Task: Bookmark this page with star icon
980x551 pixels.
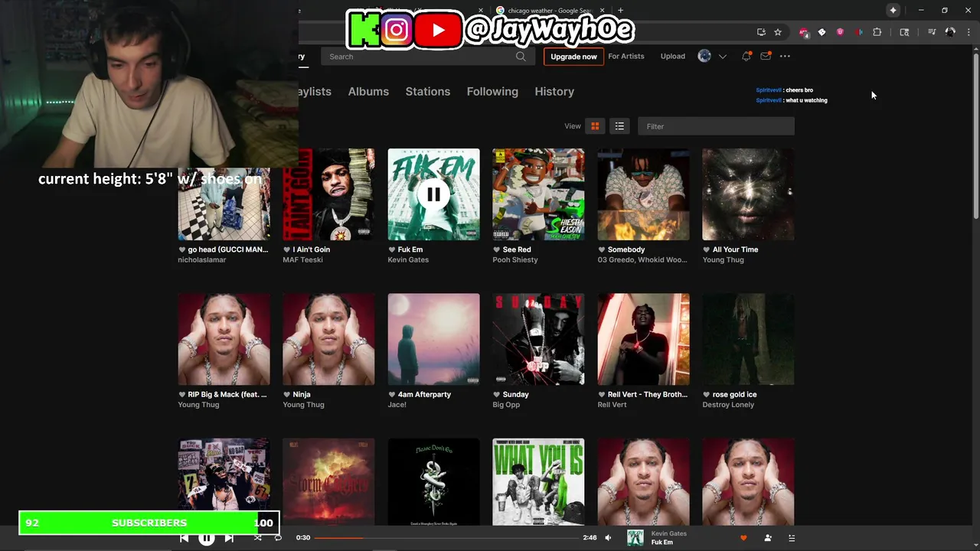Action: [x=778, y=32]
